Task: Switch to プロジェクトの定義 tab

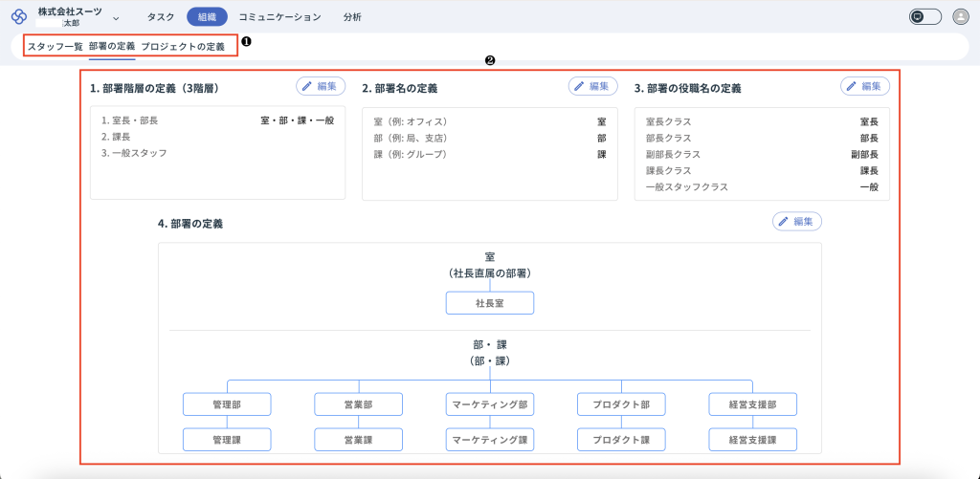Action: 183,46
